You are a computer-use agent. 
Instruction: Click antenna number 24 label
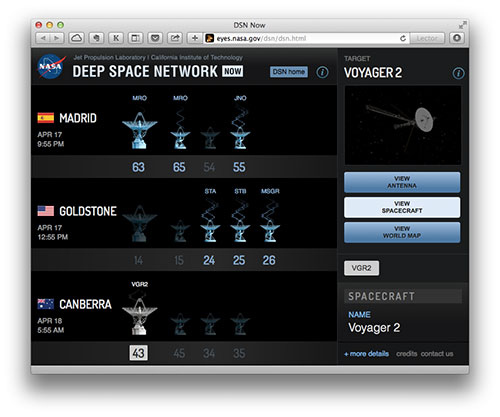click(x=209, y=260)
